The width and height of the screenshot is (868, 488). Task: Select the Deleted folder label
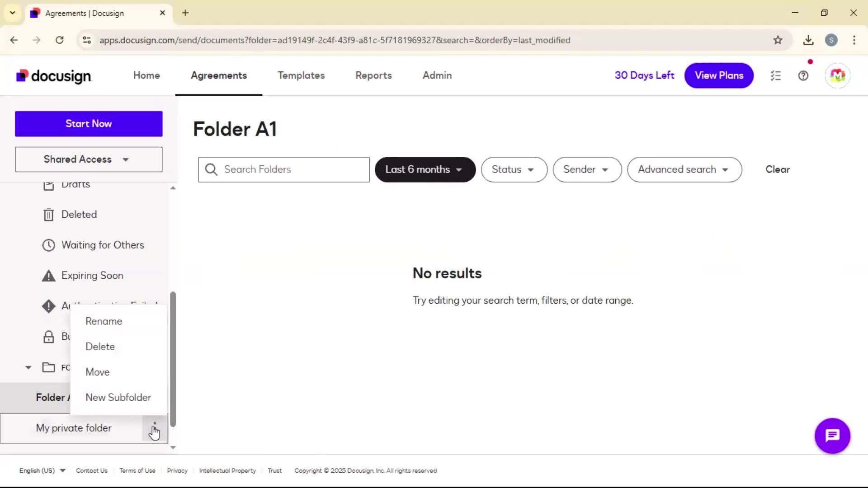coord(79,215)
